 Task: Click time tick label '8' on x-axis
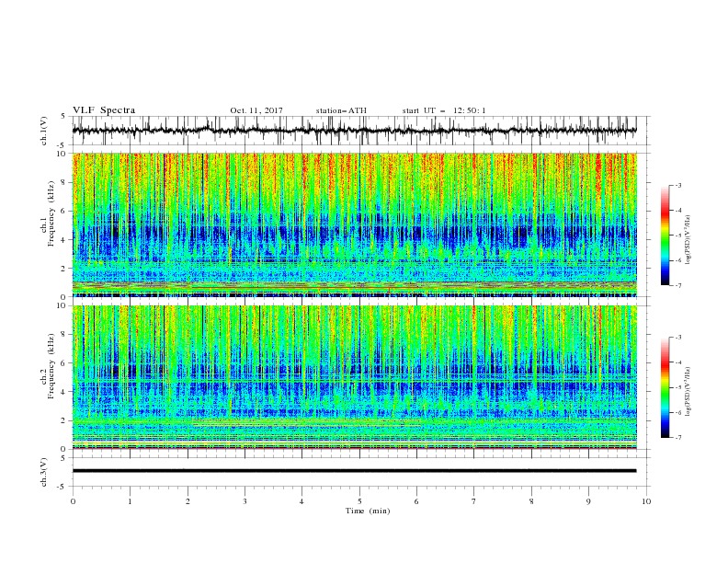pyautogui.click(x=531, y=501)
